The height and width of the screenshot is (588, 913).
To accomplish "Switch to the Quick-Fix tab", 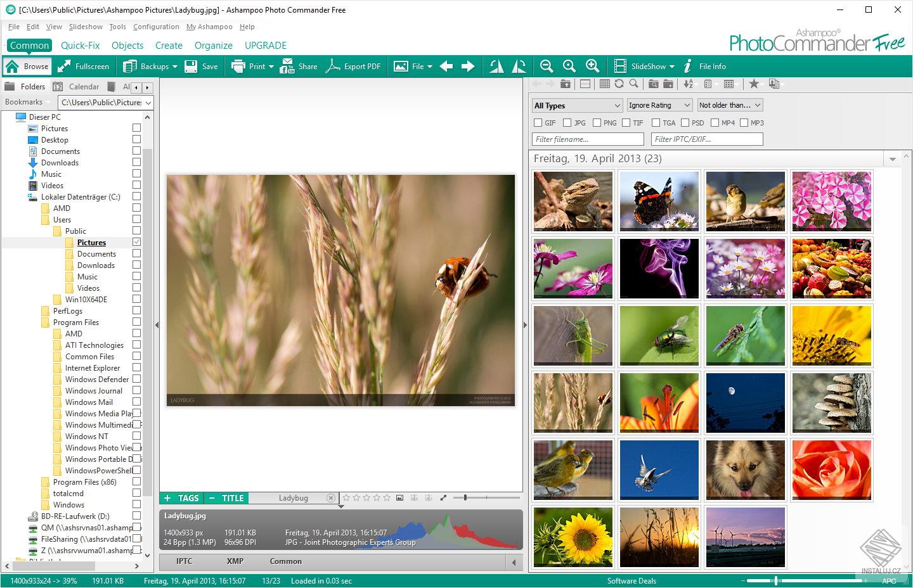I will (x=80, y=45).
